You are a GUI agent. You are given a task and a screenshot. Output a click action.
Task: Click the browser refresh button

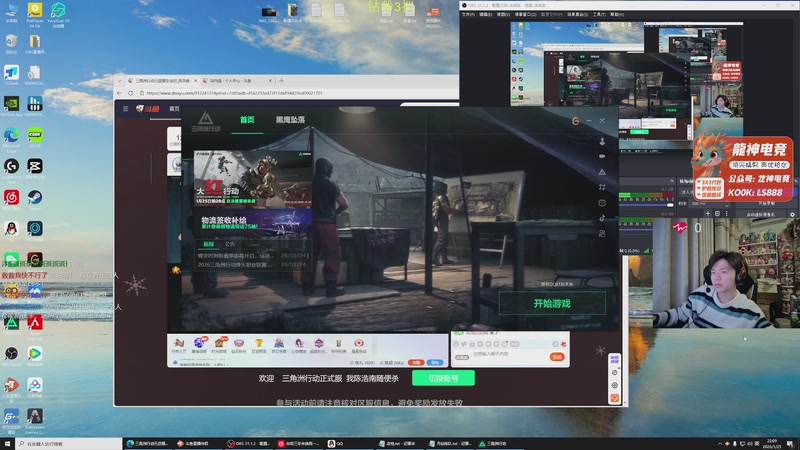(131, 93)
